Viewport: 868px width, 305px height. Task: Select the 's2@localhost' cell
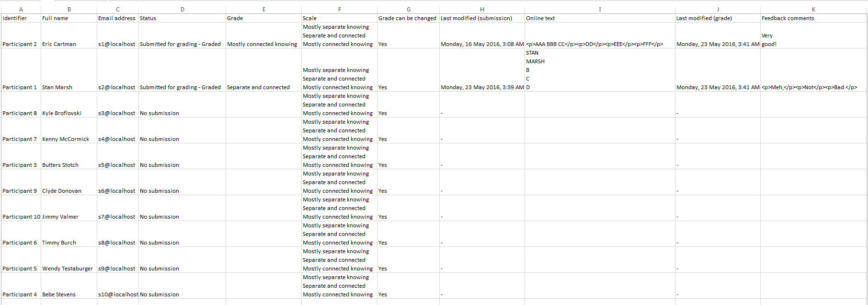coord(118,70)
